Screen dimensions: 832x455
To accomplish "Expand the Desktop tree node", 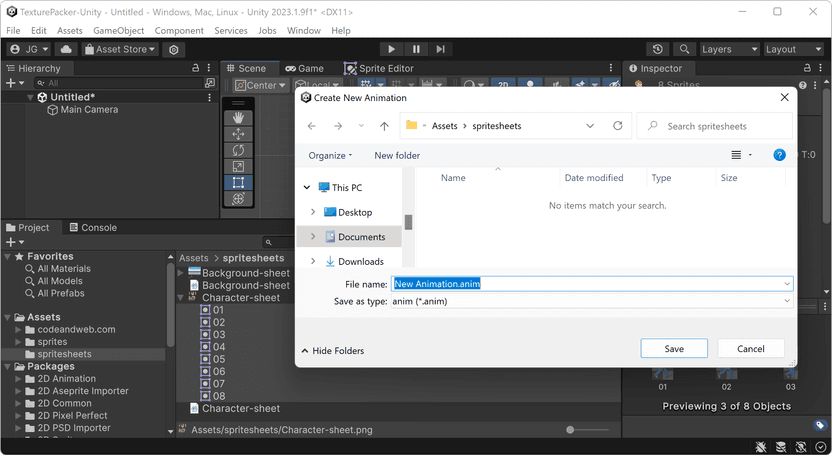I will (x=313, y=212).
